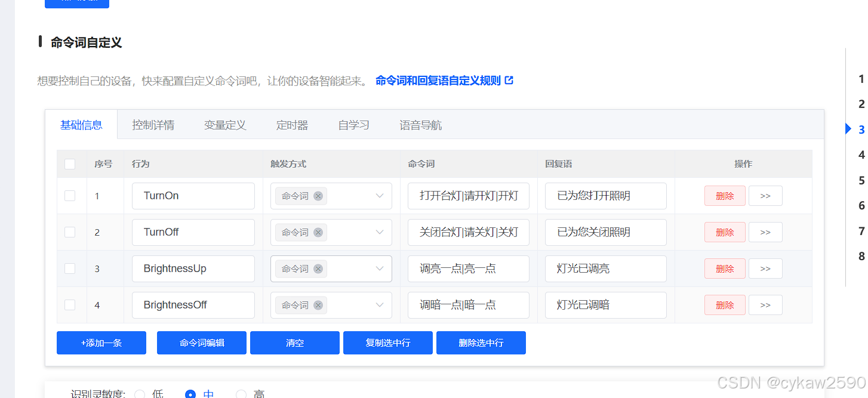The image size is (868, 398).
Task: Open the 定时器 tab
Action: (x=293, y=125)
